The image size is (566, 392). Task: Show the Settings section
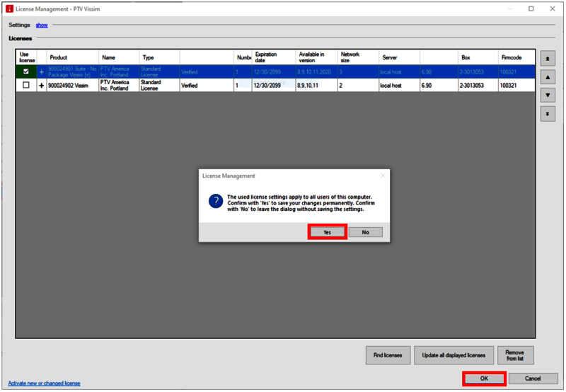(42, 25)
